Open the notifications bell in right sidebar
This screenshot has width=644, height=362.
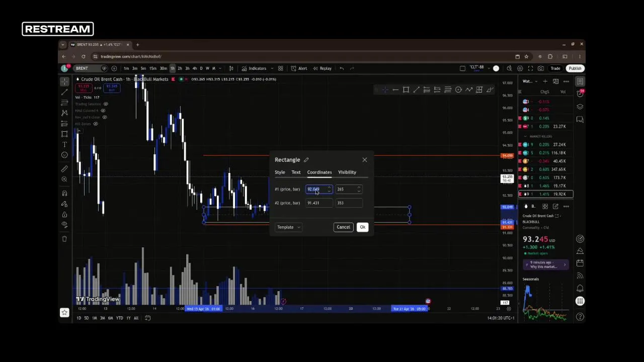coord(580,288)
